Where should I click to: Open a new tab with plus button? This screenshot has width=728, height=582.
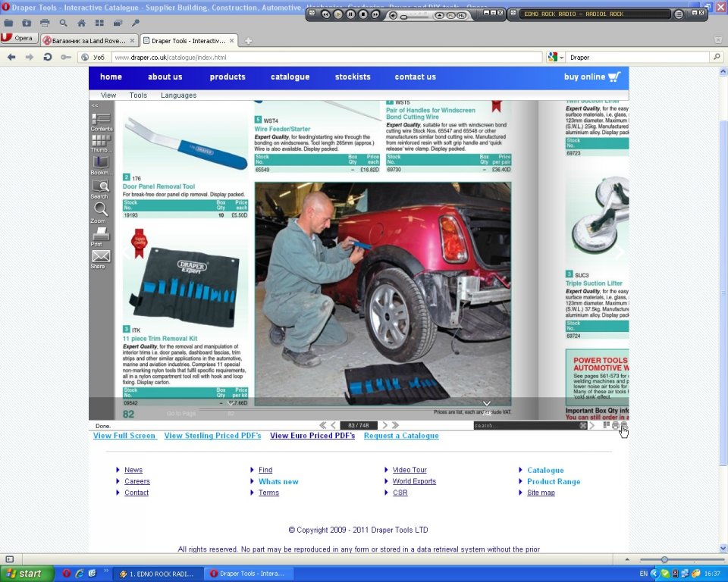(x=249, y=41)
